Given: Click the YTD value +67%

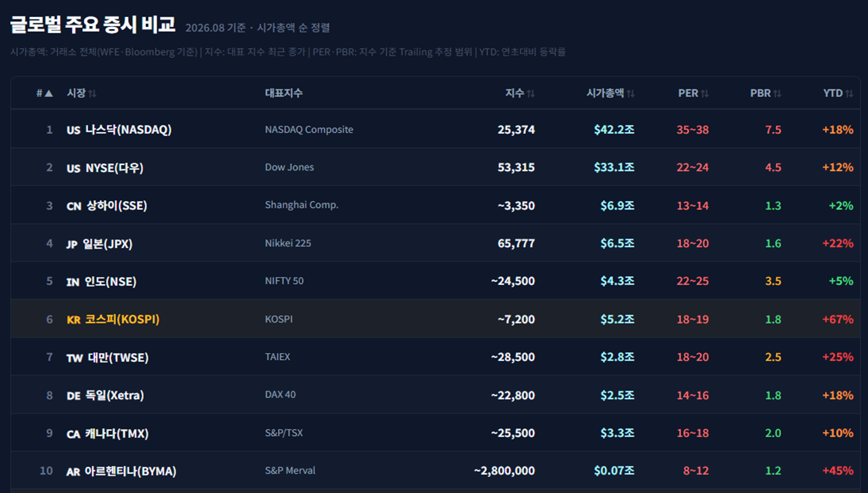Looking at the screenshot, I should 838,319.
